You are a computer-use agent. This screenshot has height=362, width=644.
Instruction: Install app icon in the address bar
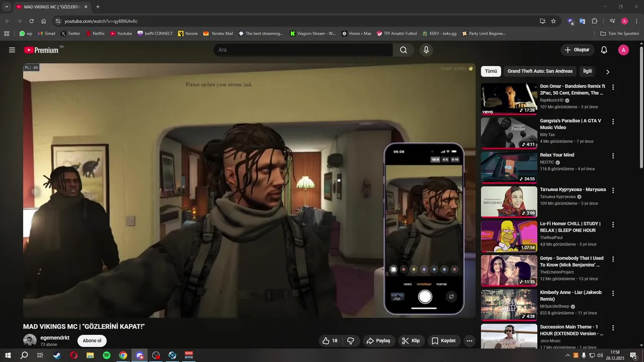(x=542, y=21)
